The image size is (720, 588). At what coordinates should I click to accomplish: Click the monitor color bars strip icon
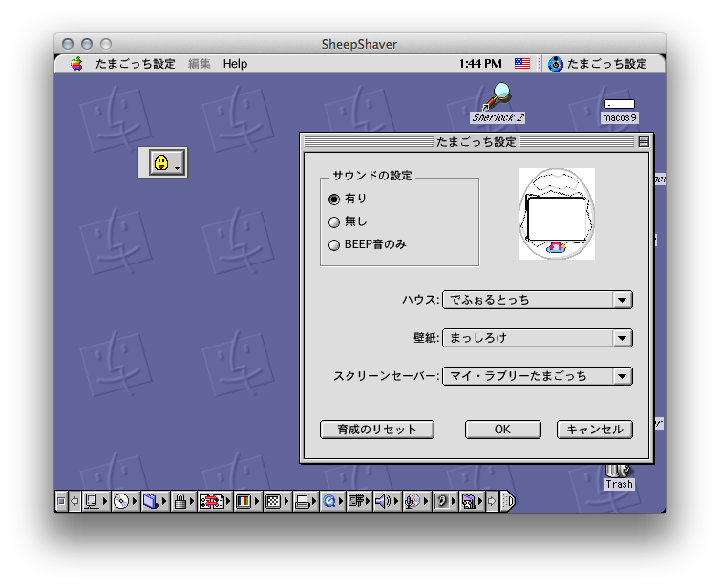click(x=244, y=501)
